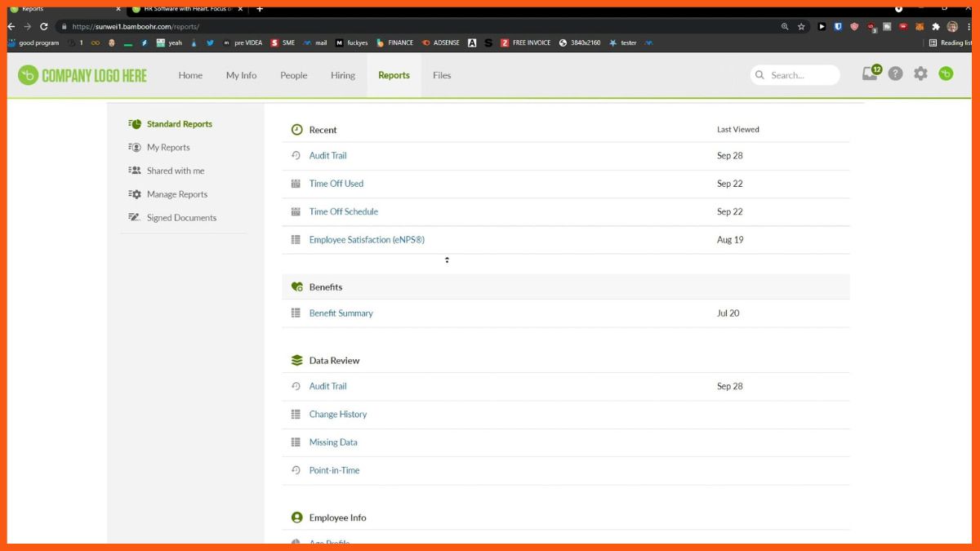Open the Time Off Used report
Image resolution: width=980 pixels, height=551 pixels.
click(x=336, y=184)
